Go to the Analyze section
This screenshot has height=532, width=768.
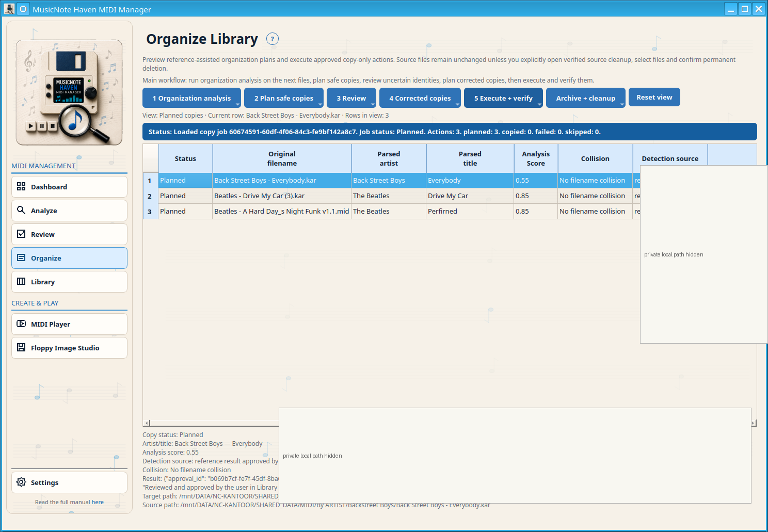coord(69,211)
